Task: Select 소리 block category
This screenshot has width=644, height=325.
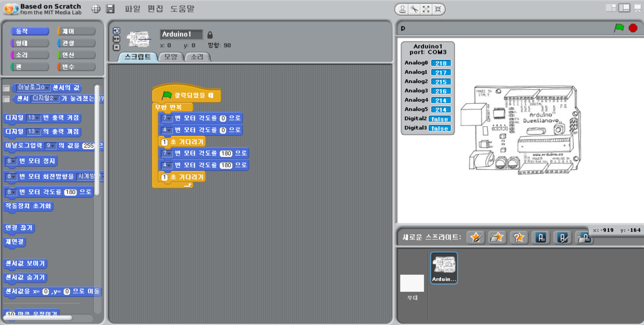Action: pos(30,55)
